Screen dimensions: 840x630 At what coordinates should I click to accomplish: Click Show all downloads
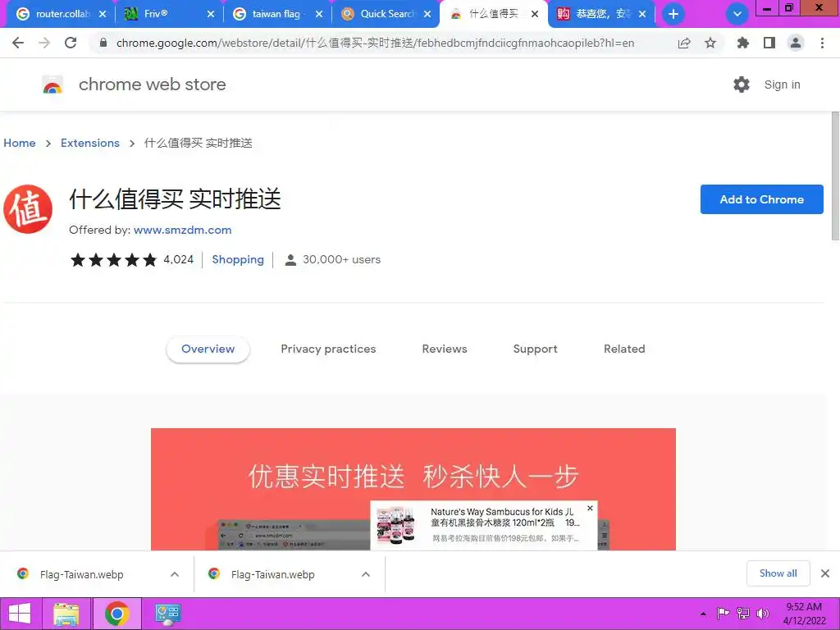point(778,573)
